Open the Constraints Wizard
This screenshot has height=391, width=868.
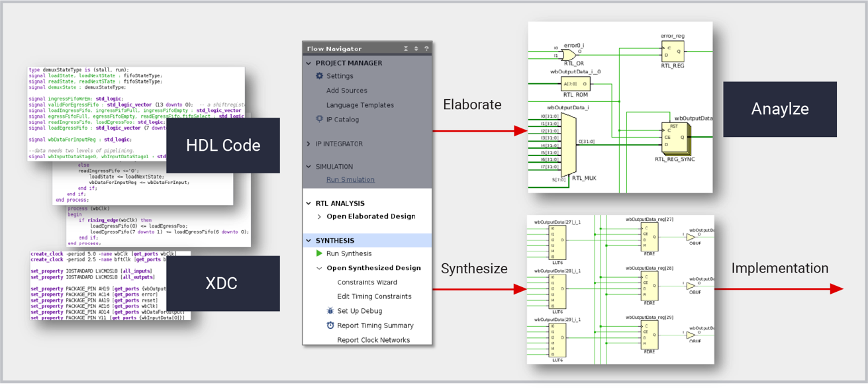pyautogui.click(x=367, y=282)
